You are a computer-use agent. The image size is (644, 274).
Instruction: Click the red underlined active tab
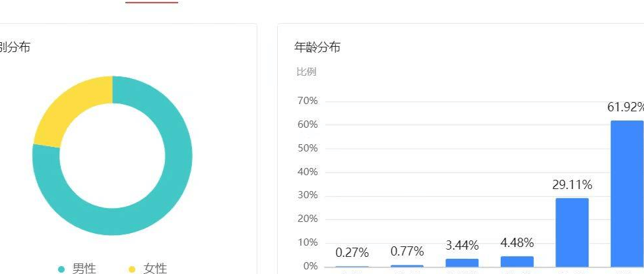pyautogui.click(x=152, y=2)
